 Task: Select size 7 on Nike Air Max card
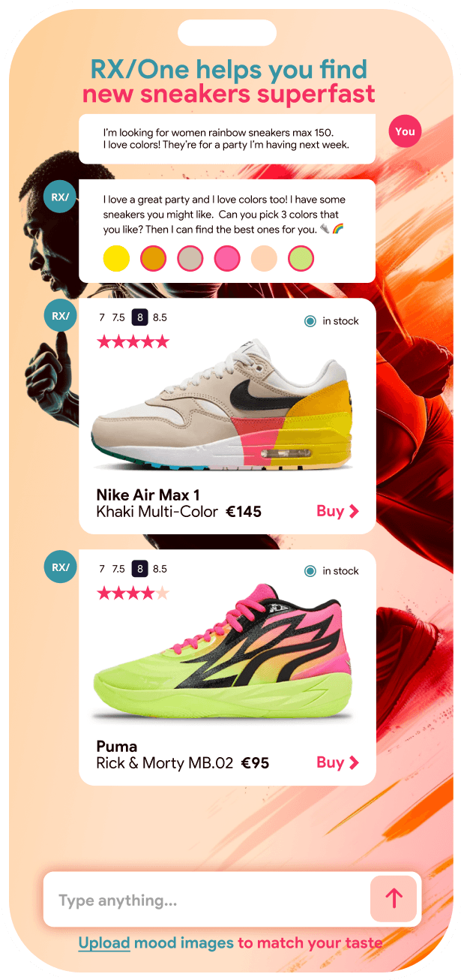click(x=102, y=317)
